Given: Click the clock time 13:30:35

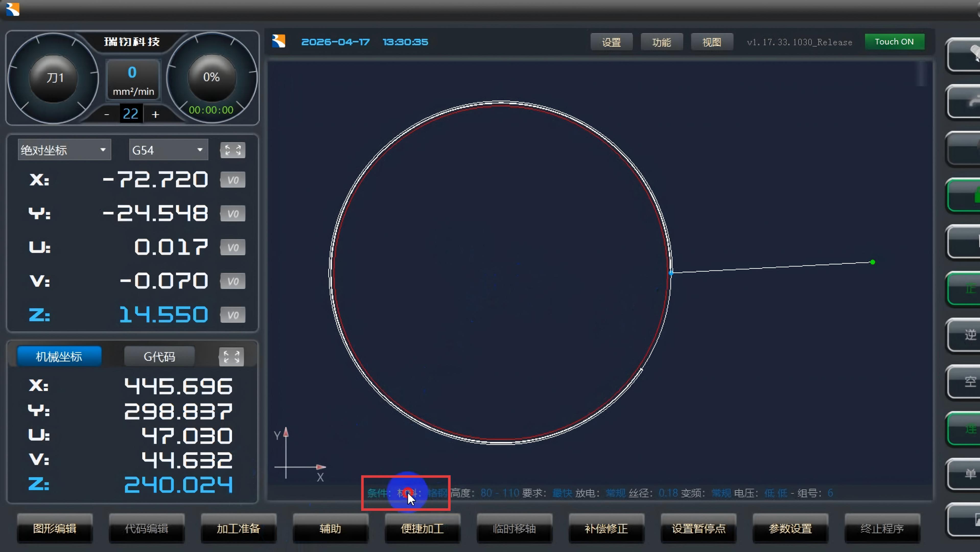Looking at the screenshot, I should [405, 42].
